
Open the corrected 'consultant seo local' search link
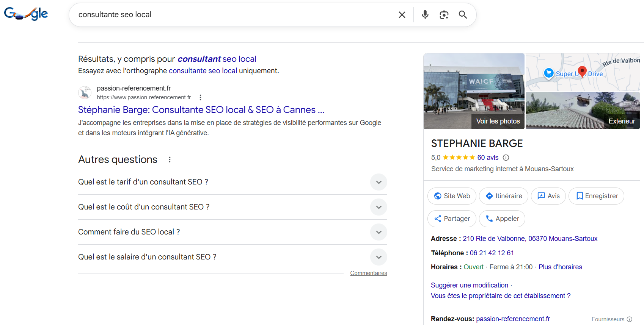click(217, 59)
